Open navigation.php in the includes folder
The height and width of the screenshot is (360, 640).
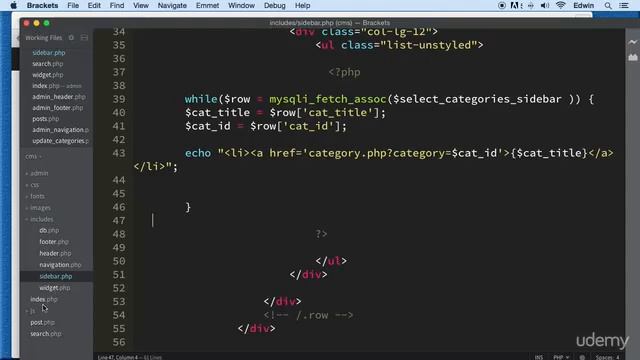60,265
